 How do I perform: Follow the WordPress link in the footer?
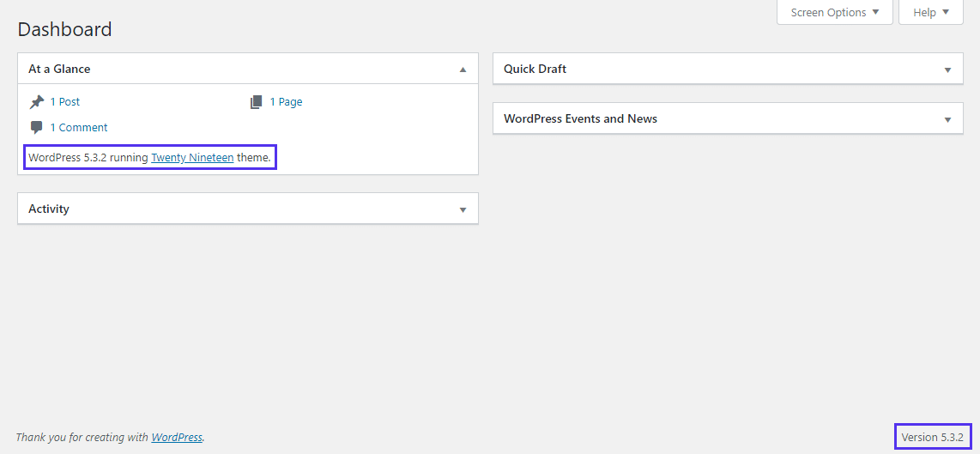pyautogui.click(x=177, y=437)
